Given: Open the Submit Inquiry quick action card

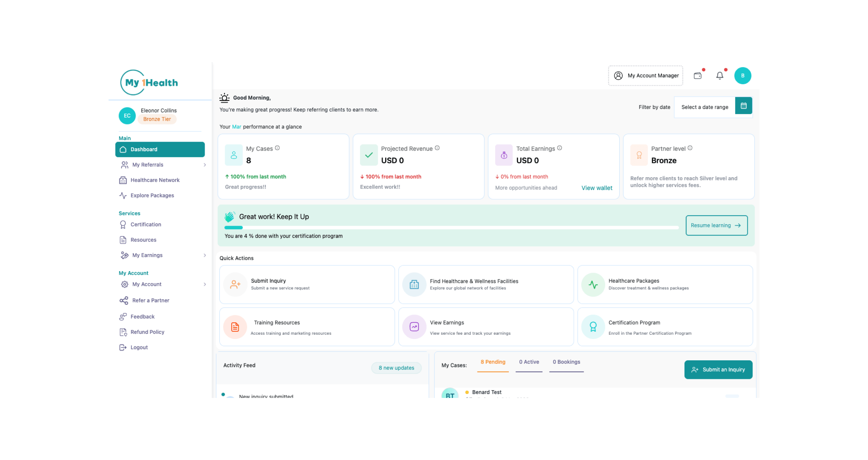Looking at the screenshot, I should pyautogui.click(x=307, y=285).
